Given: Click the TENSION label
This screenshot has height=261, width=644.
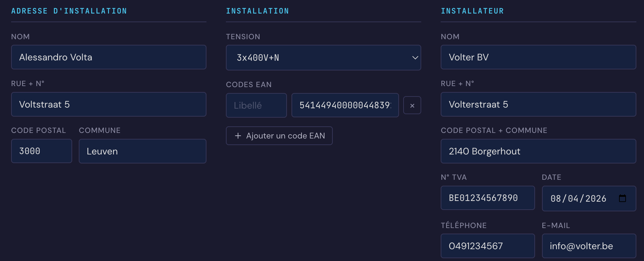Looking at the screenshot, I should pos(243,37).
